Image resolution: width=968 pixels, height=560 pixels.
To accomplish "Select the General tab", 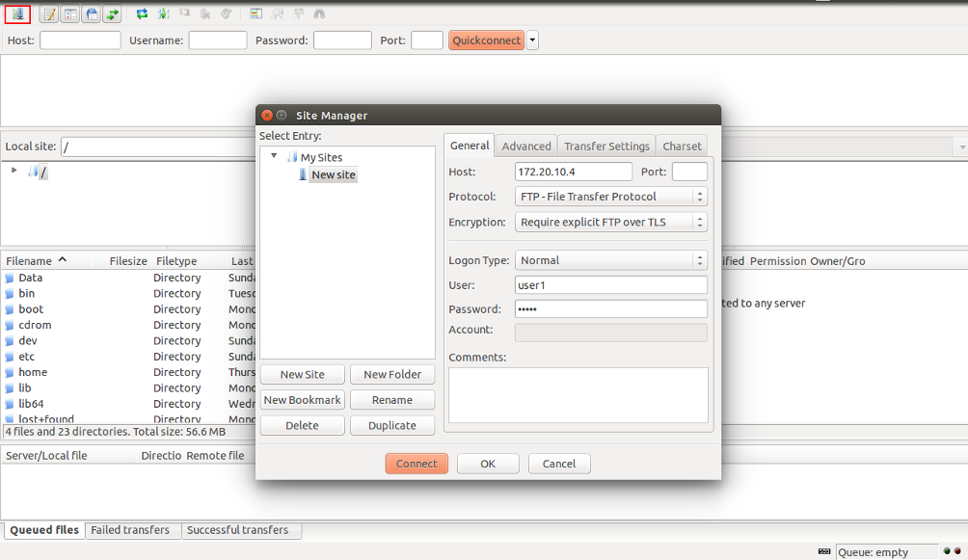I will pos(470,146).
